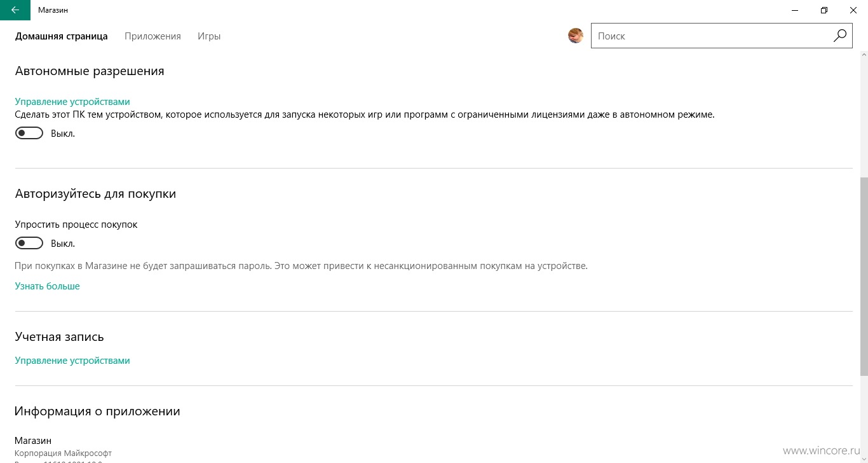Close the Магазин window
The width and height of the screenshot is (868, 463).
853,10
